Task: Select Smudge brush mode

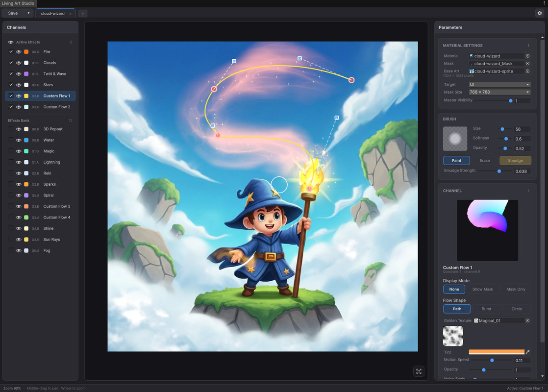Action: coord(515,160)
